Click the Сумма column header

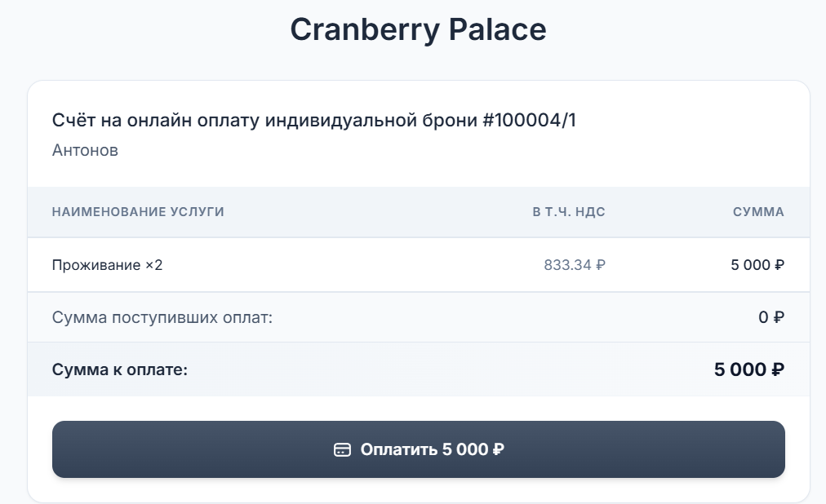click(758, 212)
